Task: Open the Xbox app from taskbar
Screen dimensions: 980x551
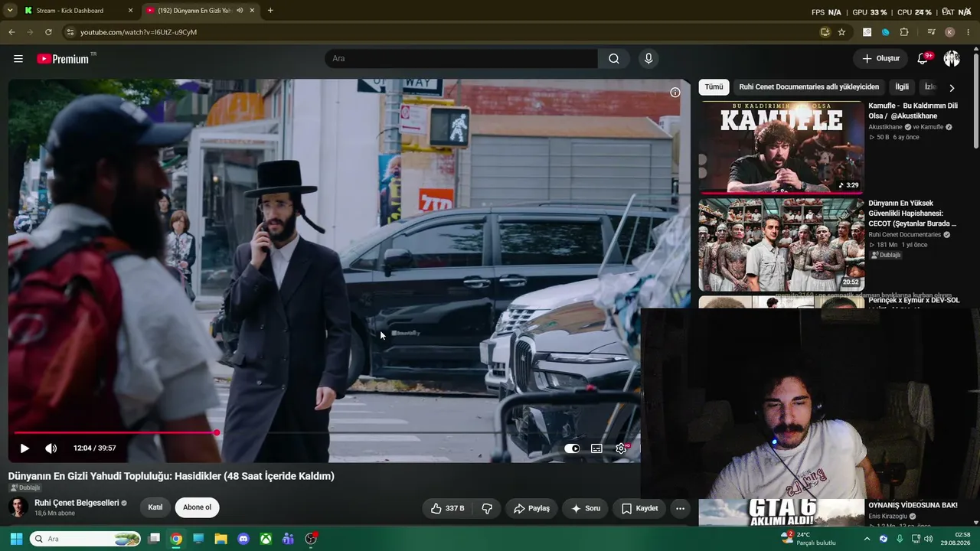Action: tap(266, 539)
